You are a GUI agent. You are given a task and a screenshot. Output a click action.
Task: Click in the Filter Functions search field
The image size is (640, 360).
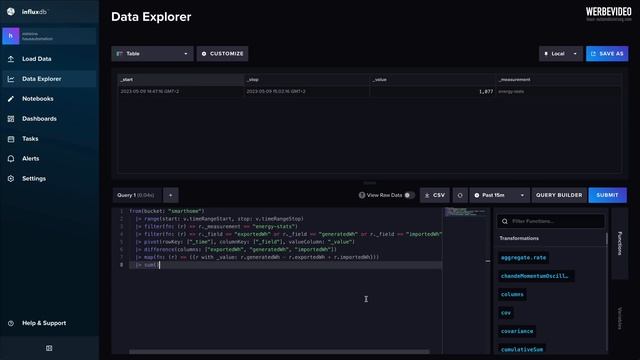(x=551, y=221)
